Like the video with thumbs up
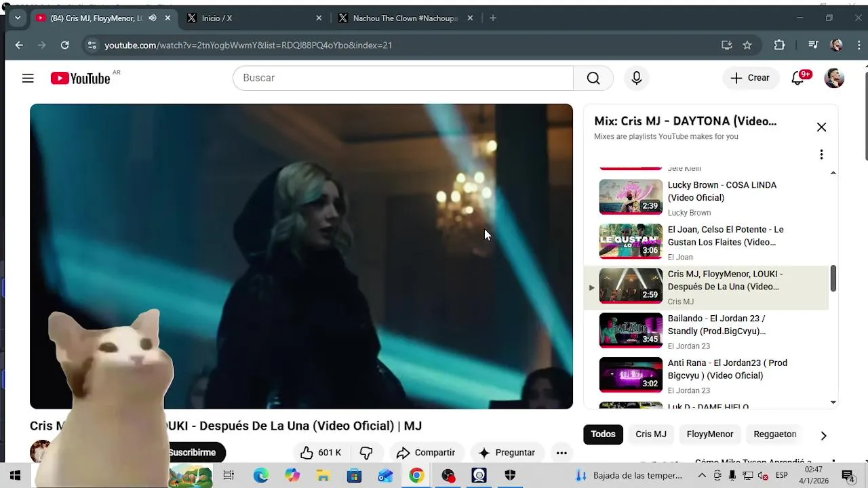The image size is (868, 488). (321, 453)
